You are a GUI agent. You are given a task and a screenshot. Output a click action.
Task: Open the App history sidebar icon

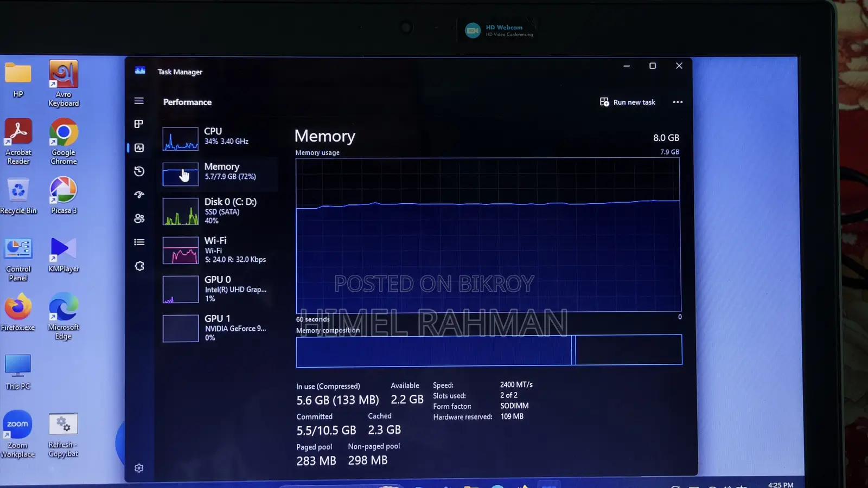pos(139,171)
